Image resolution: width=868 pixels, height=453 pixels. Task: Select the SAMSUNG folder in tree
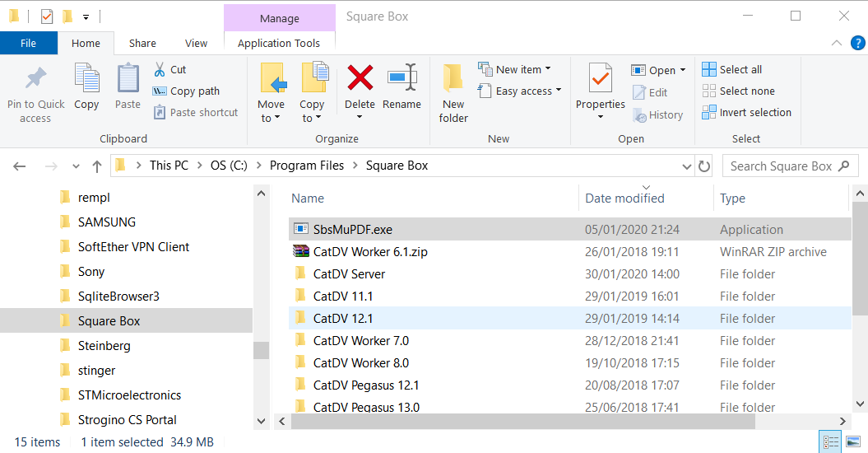click(x=107, y=222)
